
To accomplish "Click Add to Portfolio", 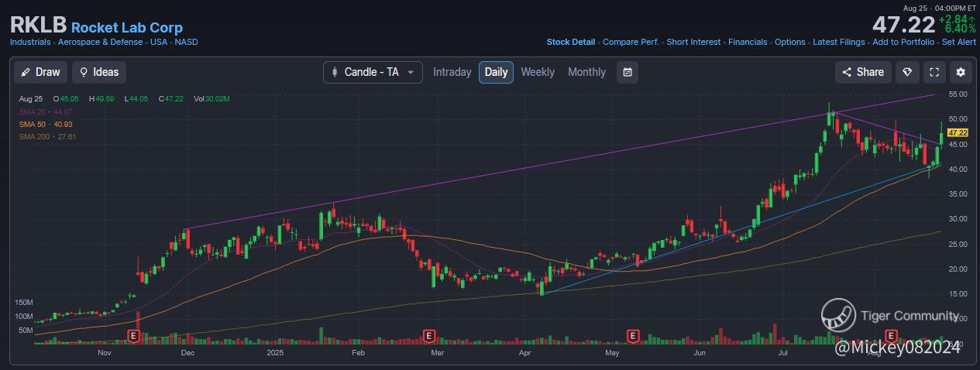I will click(903, 42).
